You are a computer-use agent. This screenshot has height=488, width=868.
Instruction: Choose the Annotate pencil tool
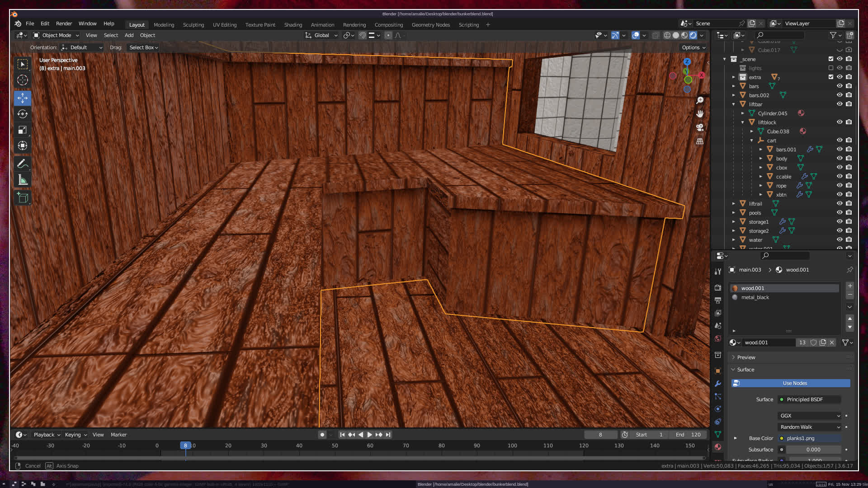23,164
